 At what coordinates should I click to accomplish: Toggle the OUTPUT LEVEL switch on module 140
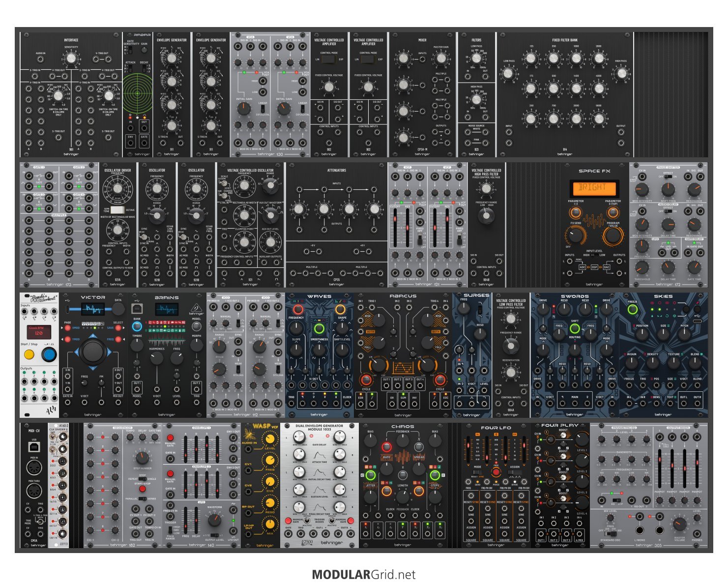pyautogui.click(x=215, y=535)
